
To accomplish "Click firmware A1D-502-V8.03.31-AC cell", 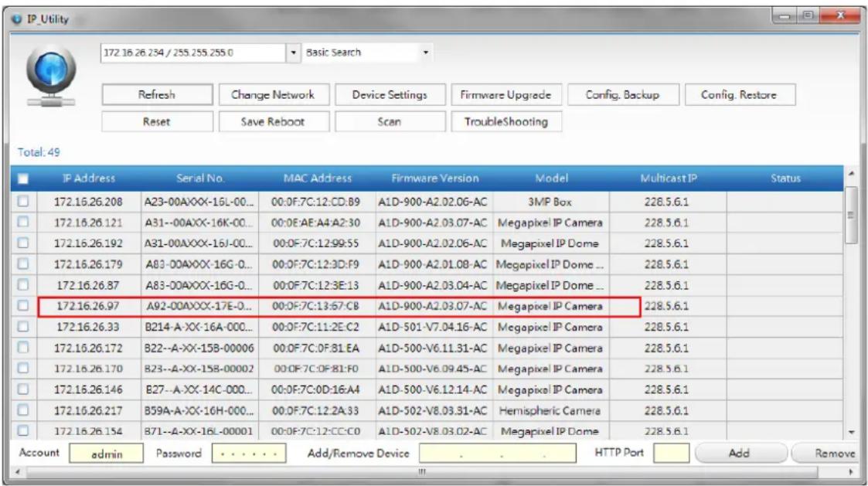I will pos(434,411).
